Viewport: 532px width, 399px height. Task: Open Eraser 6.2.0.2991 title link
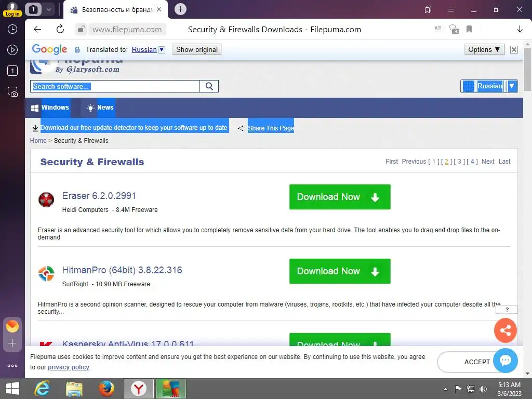(99, 196)
